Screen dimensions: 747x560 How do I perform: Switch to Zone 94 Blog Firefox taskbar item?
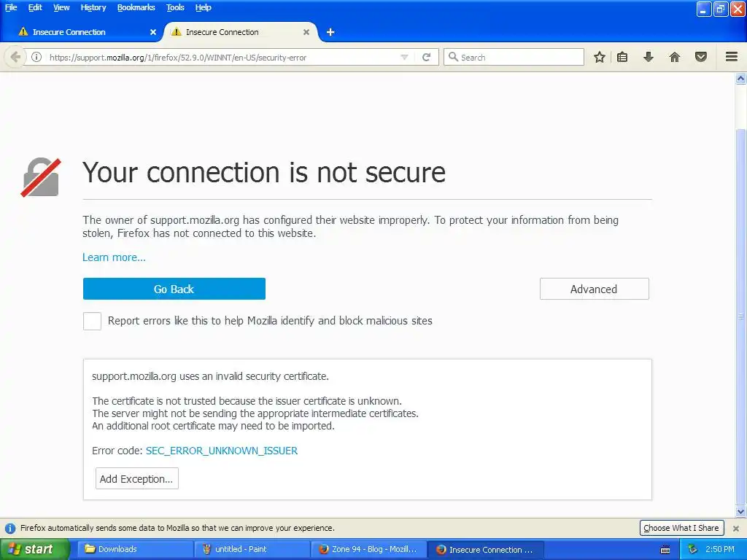(368, 550)
